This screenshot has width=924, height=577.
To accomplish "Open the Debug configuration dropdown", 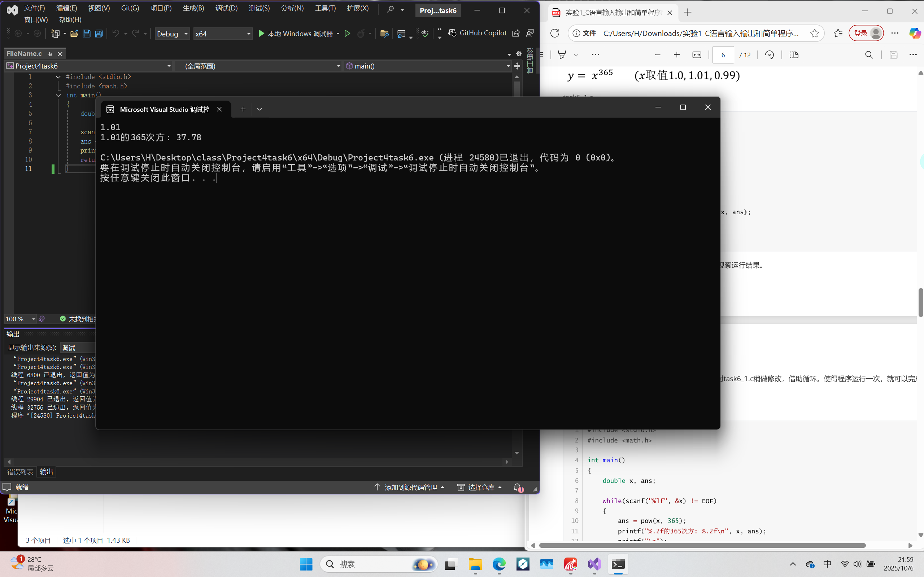I will (173, 34).
